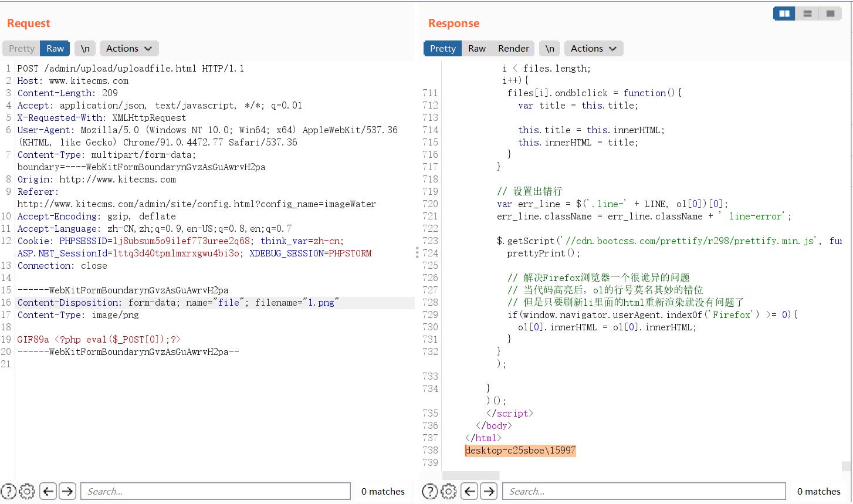
Task: Click the final boundary line ending with --
Action: coord(128,351)
